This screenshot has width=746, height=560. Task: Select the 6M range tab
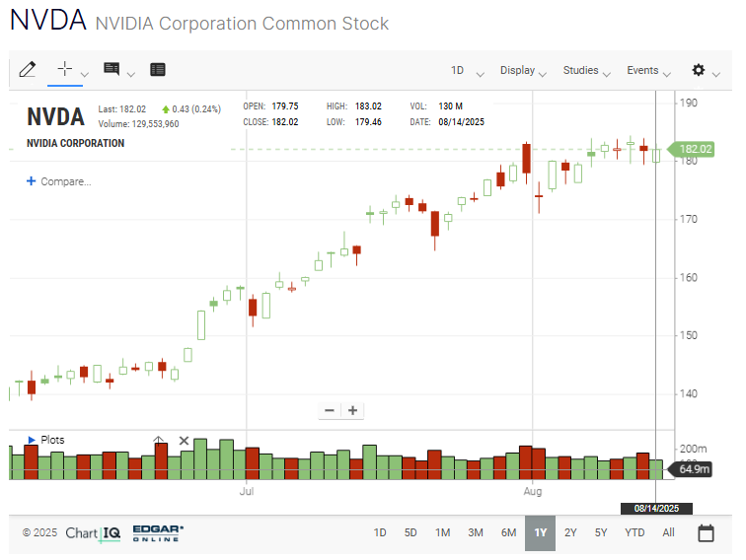click(508, 532)
